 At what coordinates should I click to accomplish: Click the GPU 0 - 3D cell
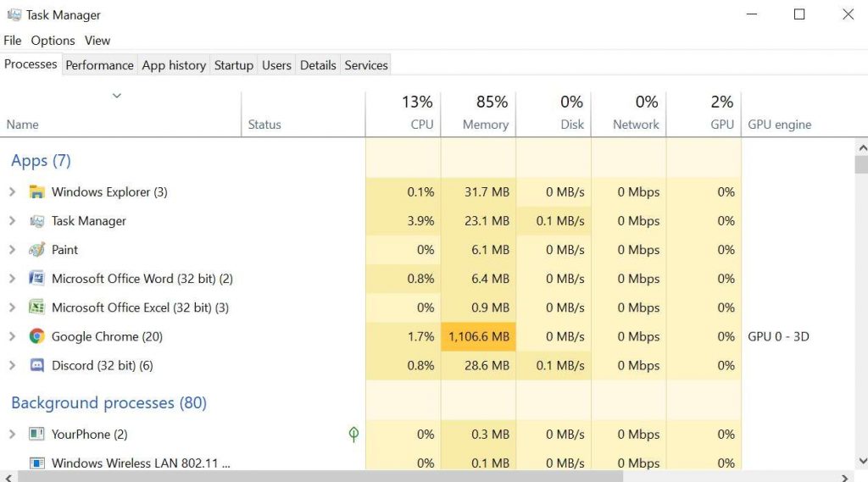click(778, 336)
